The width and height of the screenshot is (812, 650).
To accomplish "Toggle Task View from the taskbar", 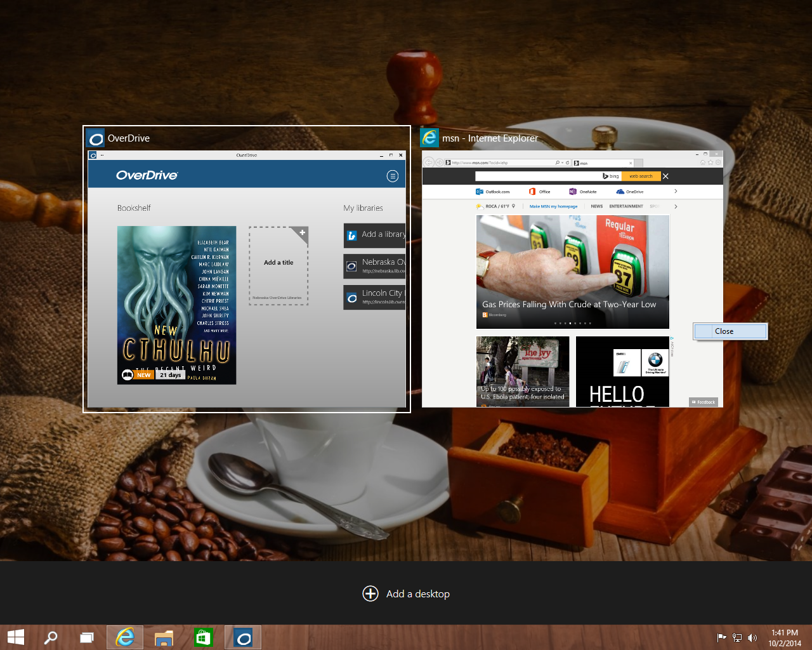I will pyautogui.click(x=87, y=637).
